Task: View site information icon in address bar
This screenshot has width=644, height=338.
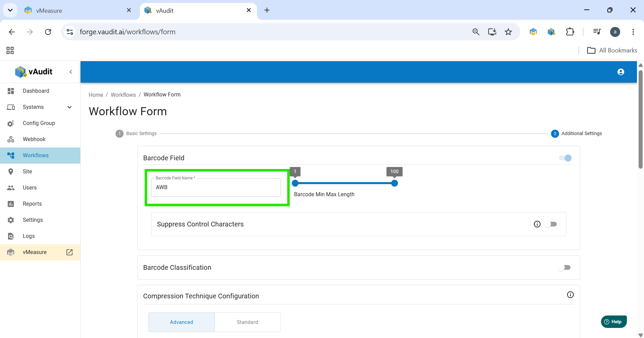Action: pyautogui.click(x=70, y=32)
